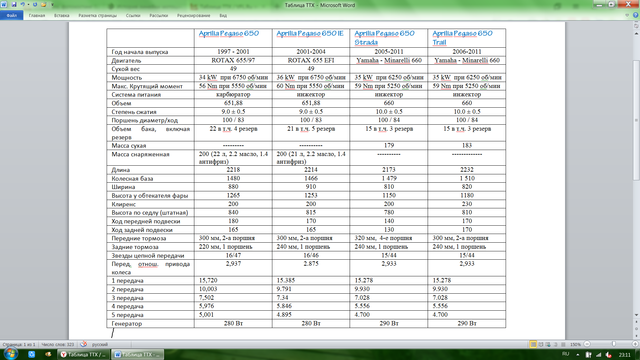Open the Файл tab
The image size is (640, 360).
11,16
